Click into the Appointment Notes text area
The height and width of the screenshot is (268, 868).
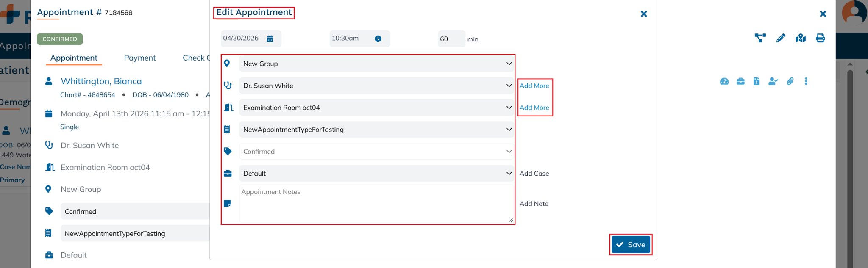coord(376,204)
